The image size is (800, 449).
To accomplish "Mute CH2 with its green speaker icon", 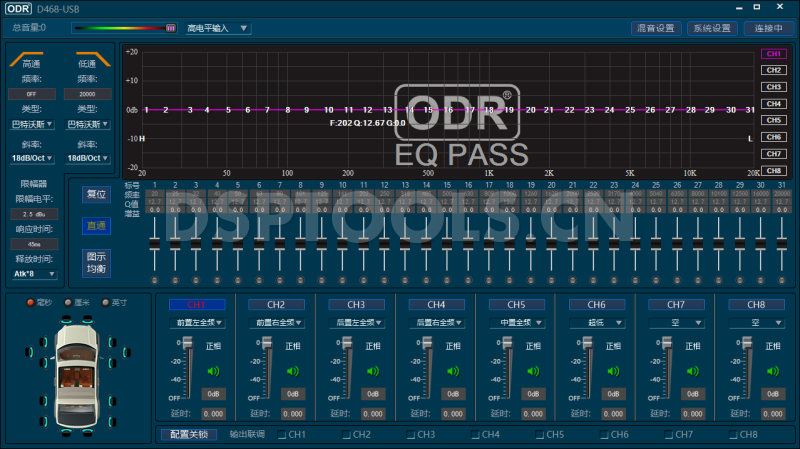I will (293, 371).
